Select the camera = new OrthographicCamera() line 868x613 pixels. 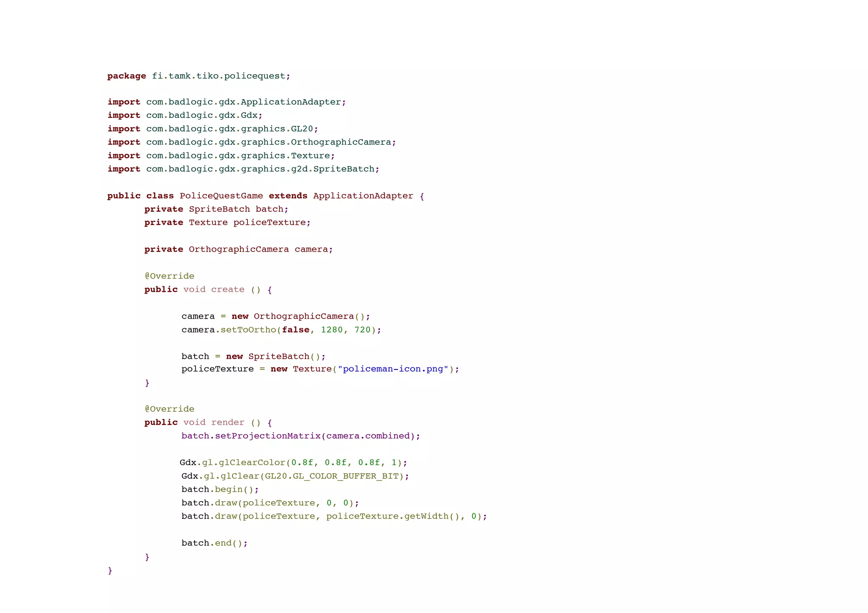(x=276, y=316)
